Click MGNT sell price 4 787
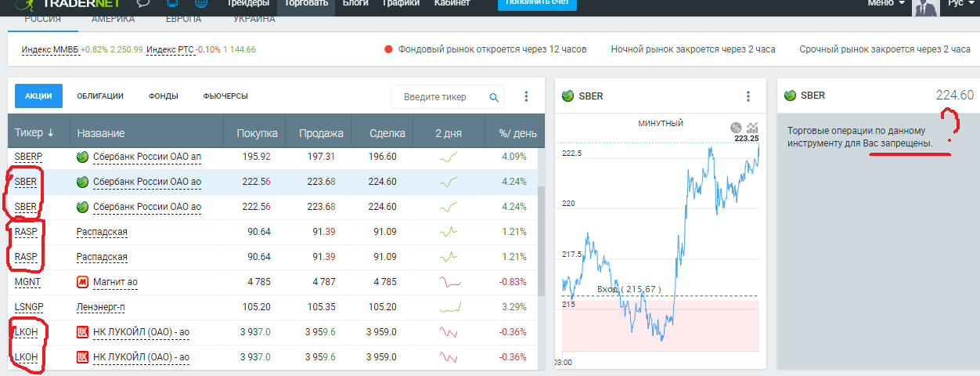The width and height of the screenshot is (980, 376). coord(322,281)
